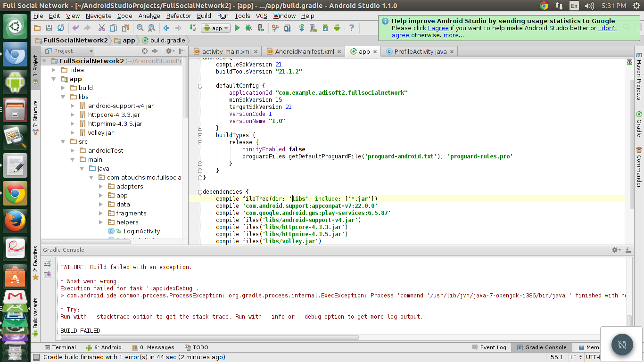Open the VCS menu
The height and width of the screenshot is (362, 644).
click(261, 16)
